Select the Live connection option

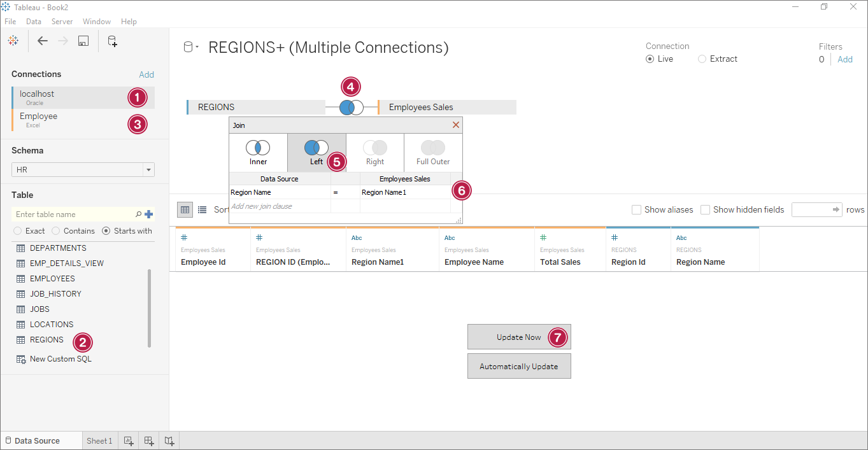(650, 59)
